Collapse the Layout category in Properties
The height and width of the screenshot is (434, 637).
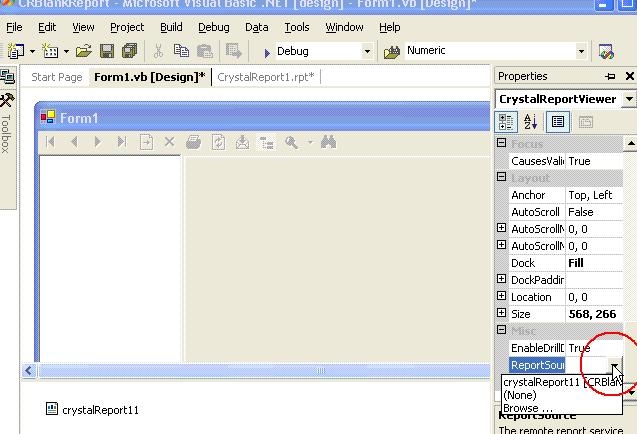click(x=501, y=178)
